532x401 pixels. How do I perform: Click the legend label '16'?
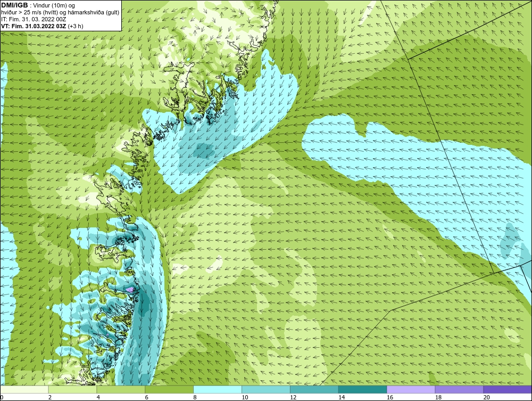click(390, 397)
